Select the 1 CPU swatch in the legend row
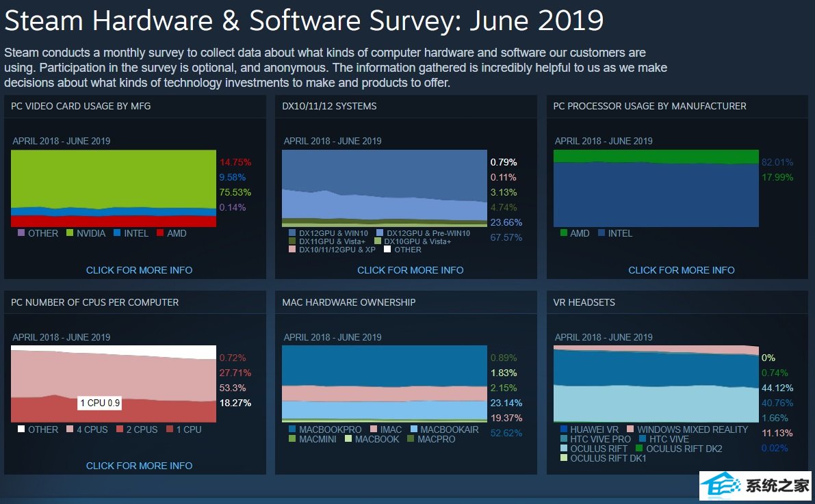Screen dimensions: 815x504 (x=170, y=429)
